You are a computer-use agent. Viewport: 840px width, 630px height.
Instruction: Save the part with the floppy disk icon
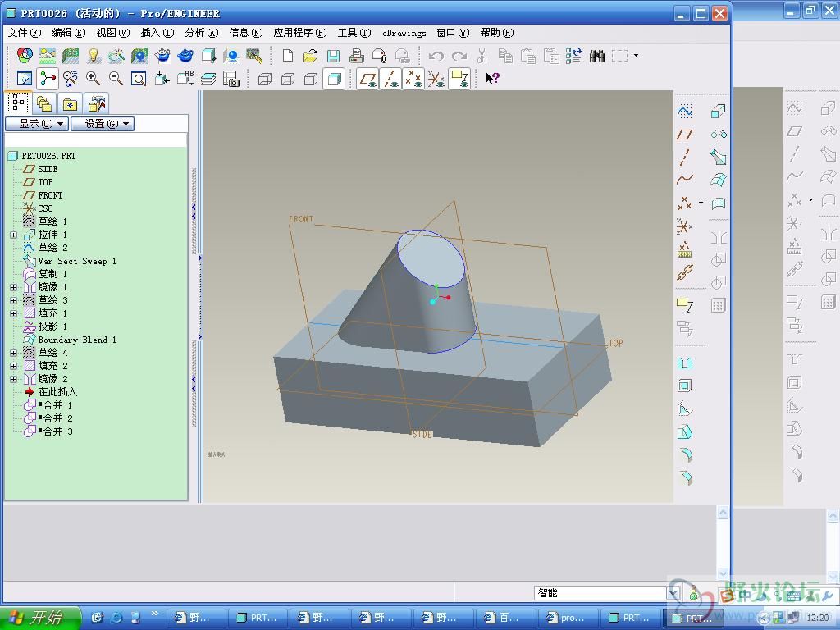[333, 55]
